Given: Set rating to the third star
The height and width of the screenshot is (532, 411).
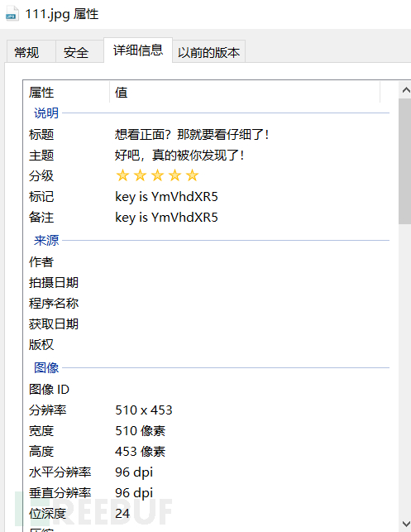Looking at the screenshot, I should point(157,175).
